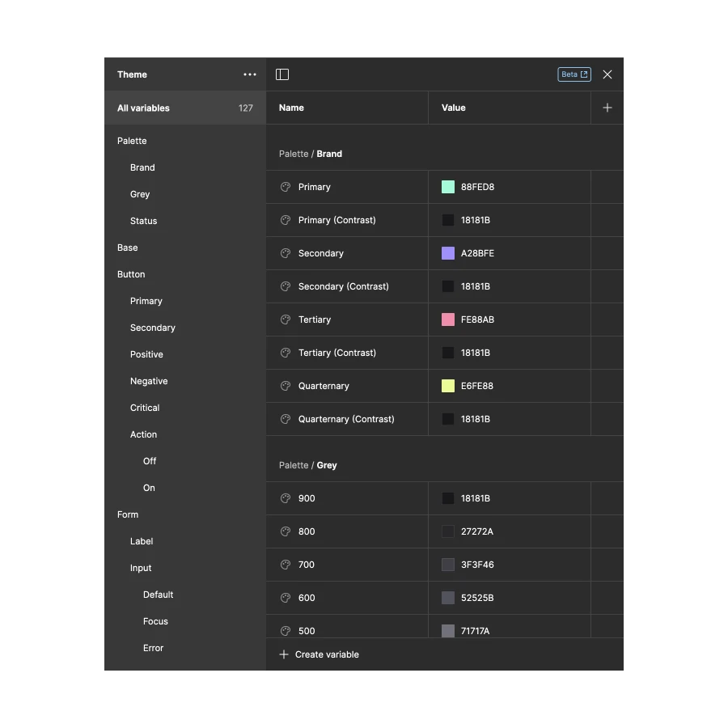Click the Palette / Brand group heading

[x=311, y=154]
